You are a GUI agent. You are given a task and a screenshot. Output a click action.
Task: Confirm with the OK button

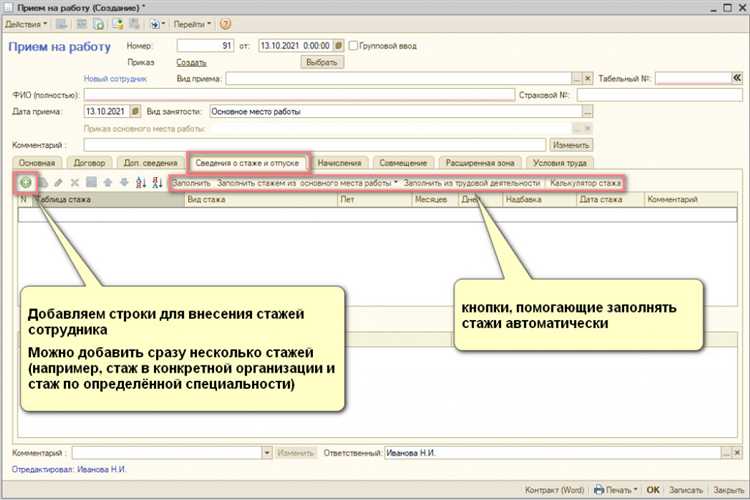(653, 490)
